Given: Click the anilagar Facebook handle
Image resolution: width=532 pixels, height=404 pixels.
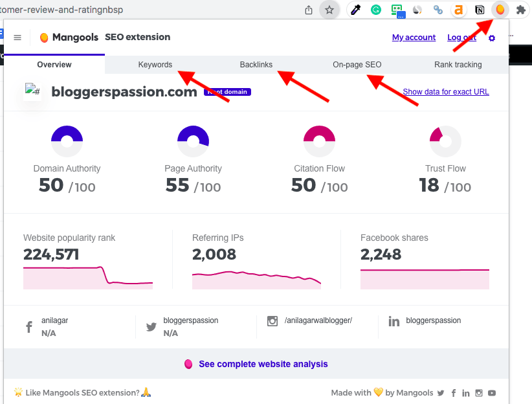Looking at the screenshot, I should click(x=54, y=320).
